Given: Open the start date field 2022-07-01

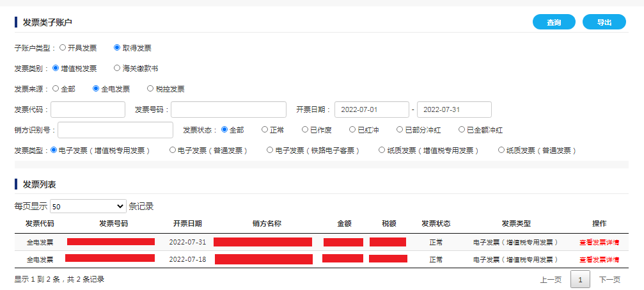Looking at the screenshot, I should [x=372, y=109].
